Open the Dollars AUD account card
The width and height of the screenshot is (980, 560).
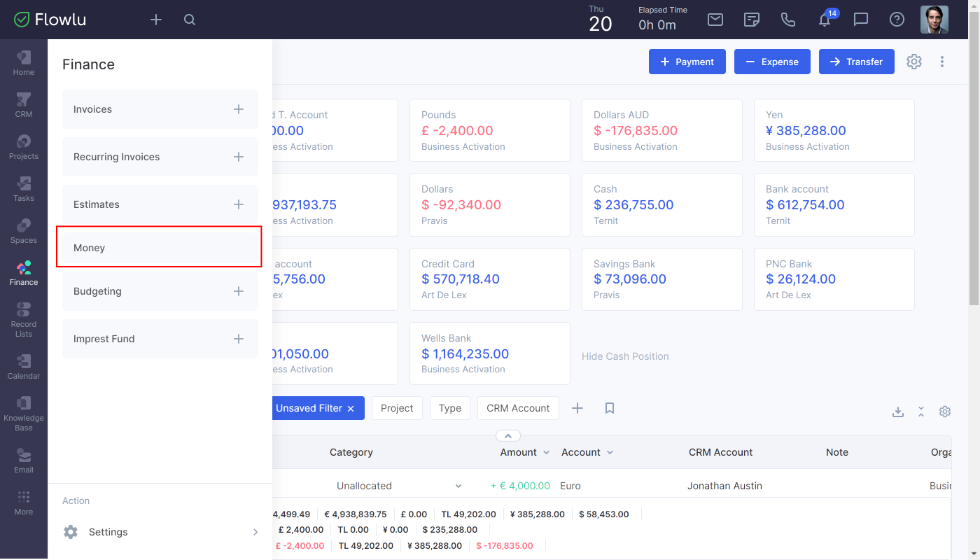[662, 130]
